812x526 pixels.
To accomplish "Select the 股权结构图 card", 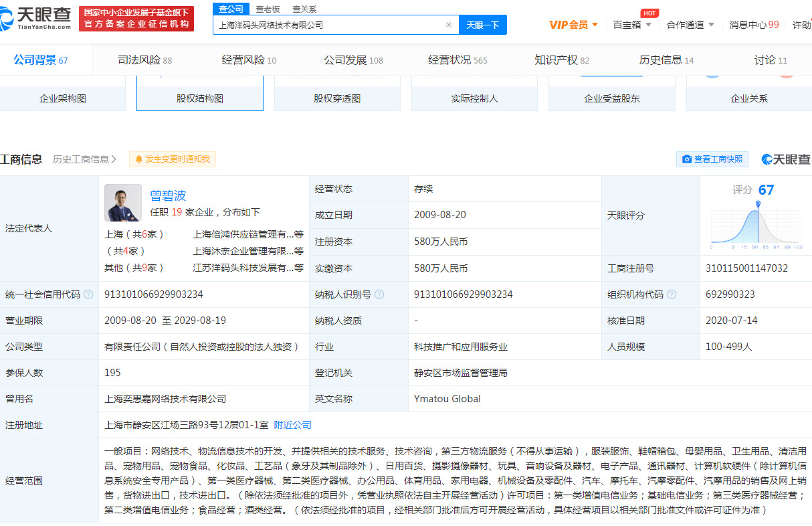I will click(200, 94).
